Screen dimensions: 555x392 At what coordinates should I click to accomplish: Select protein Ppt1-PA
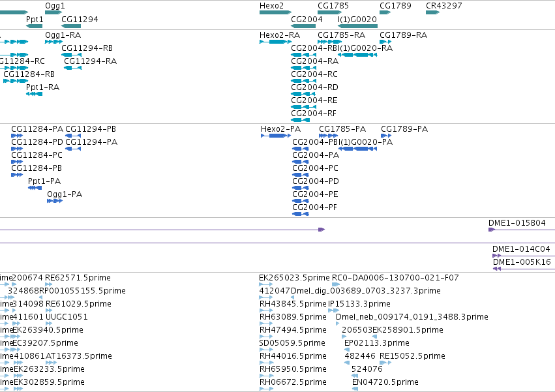tap(35, 188)
